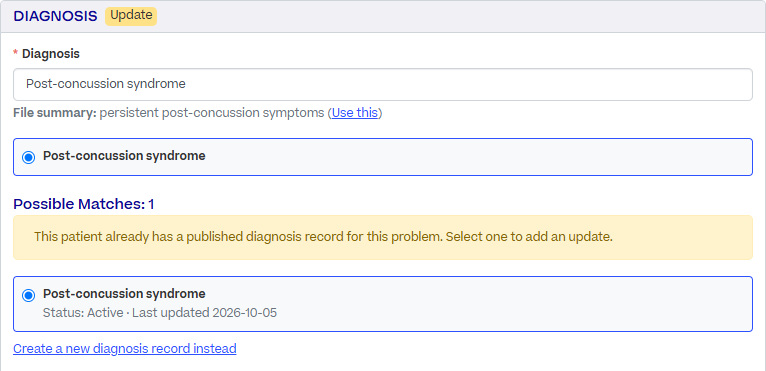
Task: Click the Diagnosis text input field
Action: (383, 85)
